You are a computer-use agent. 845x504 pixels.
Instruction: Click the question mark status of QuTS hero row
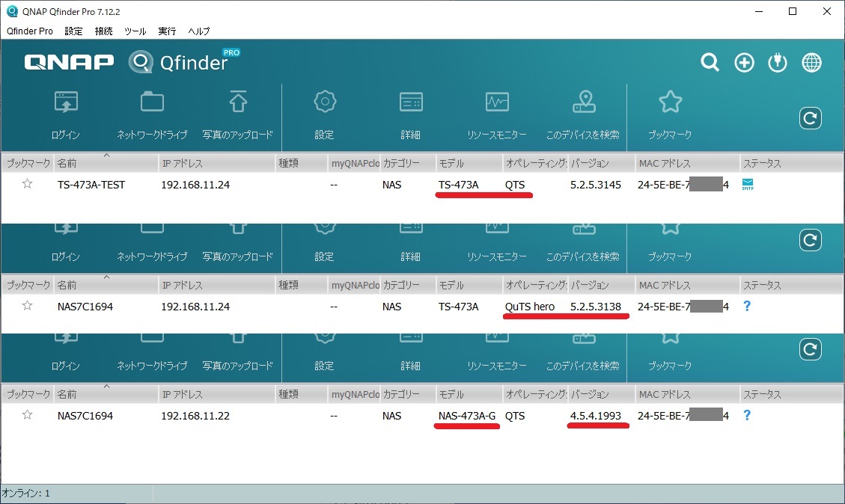pyautogui.click(x=747, y=306)
